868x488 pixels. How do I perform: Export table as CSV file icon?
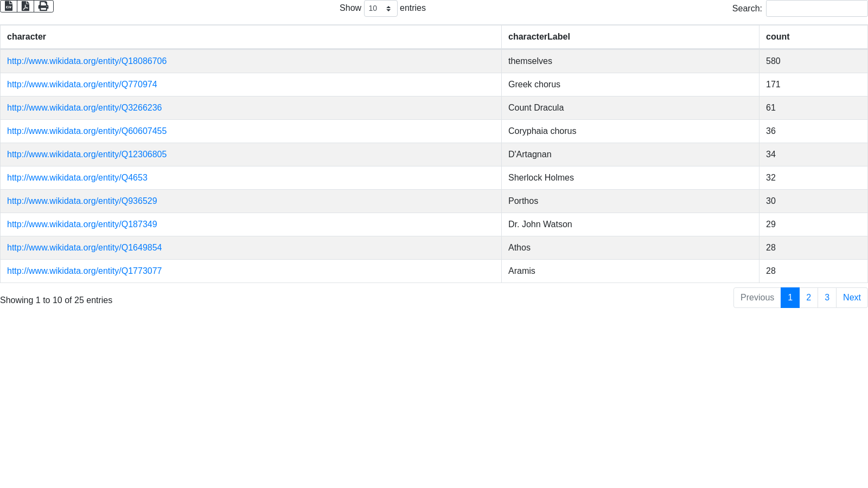coord(9,6)
